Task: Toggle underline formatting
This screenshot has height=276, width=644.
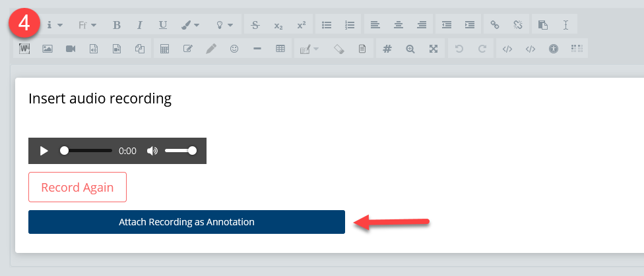Action: (x=162, y=25)
